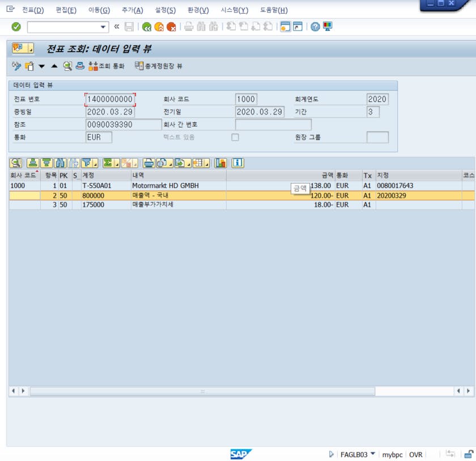Click the double-chevron collapse command field icon

(117, 27)
